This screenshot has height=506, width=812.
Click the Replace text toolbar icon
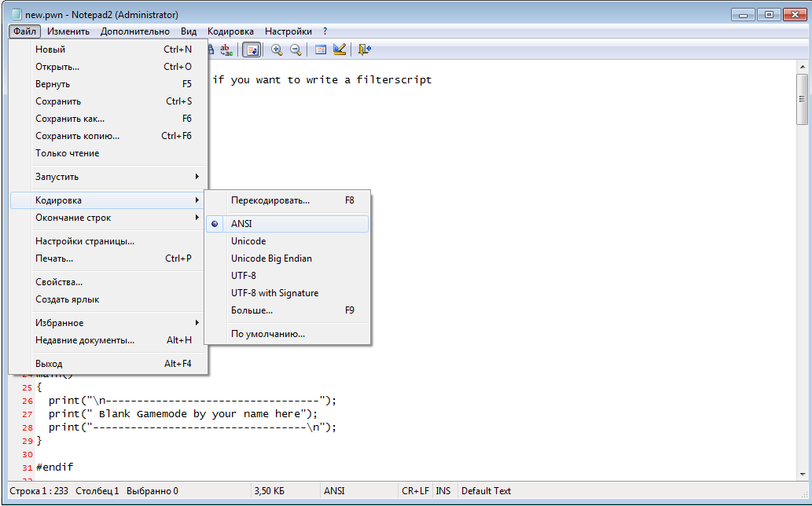point(226,49)
